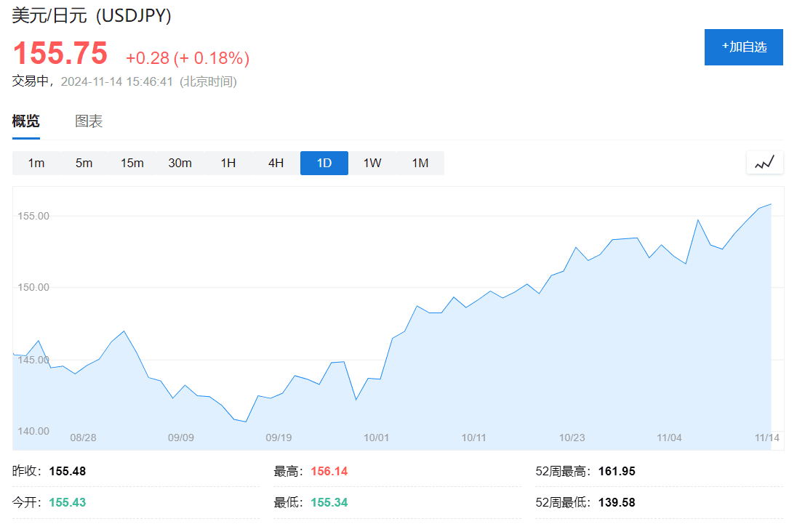Click the line chart type icon

click(x=764, y=163)
